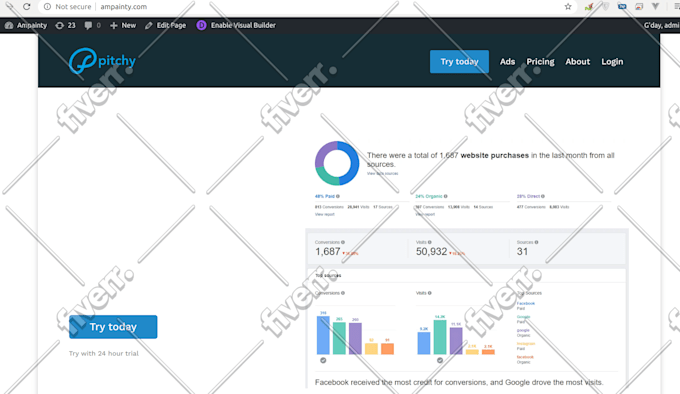Open the Login nav link
Screen dimensions: 680x394
point(612,62)
